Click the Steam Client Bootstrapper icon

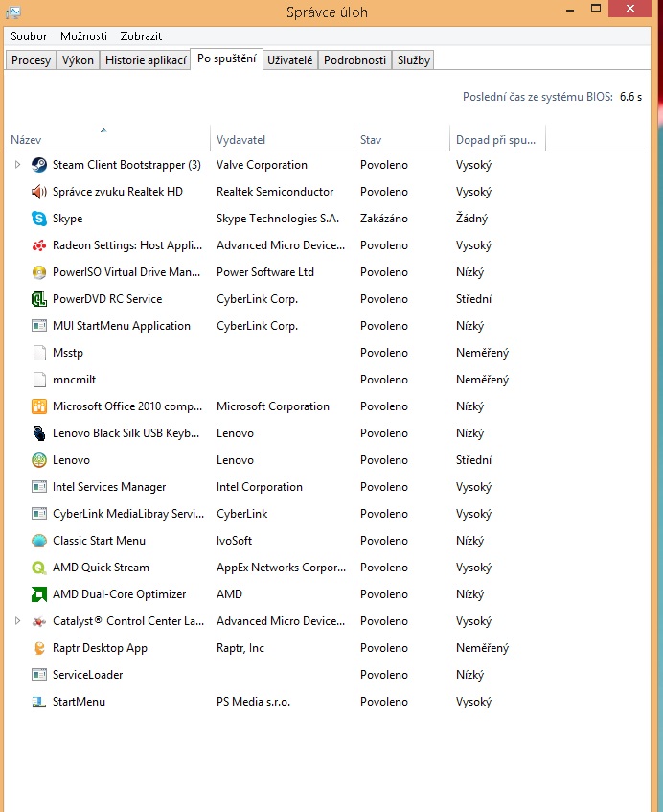39,165
